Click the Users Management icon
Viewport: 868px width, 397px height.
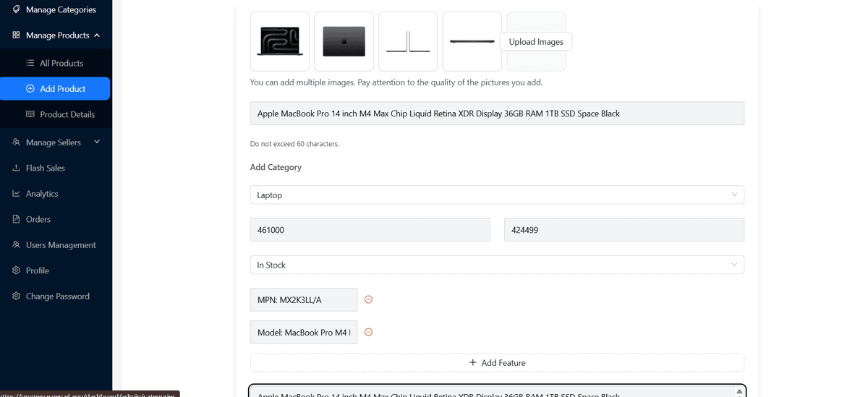16,245
